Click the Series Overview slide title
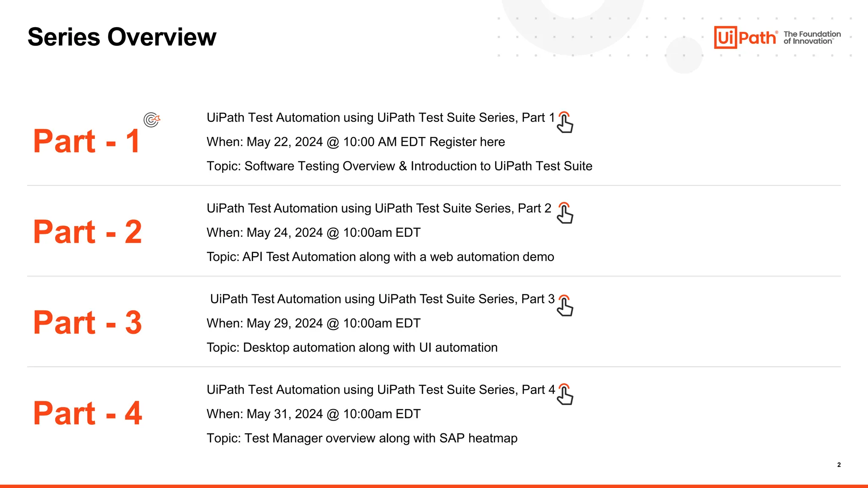868x488 pixels. (x=122, y=37)
